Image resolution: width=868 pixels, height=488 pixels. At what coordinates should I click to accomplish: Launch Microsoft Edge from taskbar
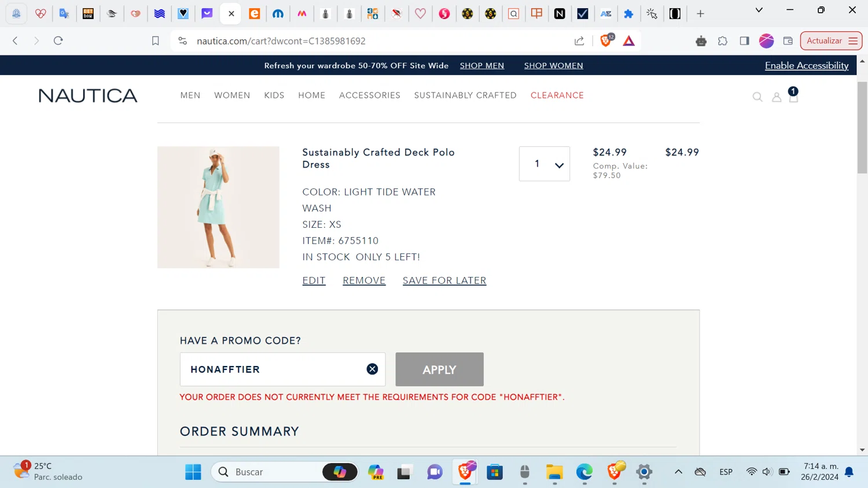coord(584,472)
